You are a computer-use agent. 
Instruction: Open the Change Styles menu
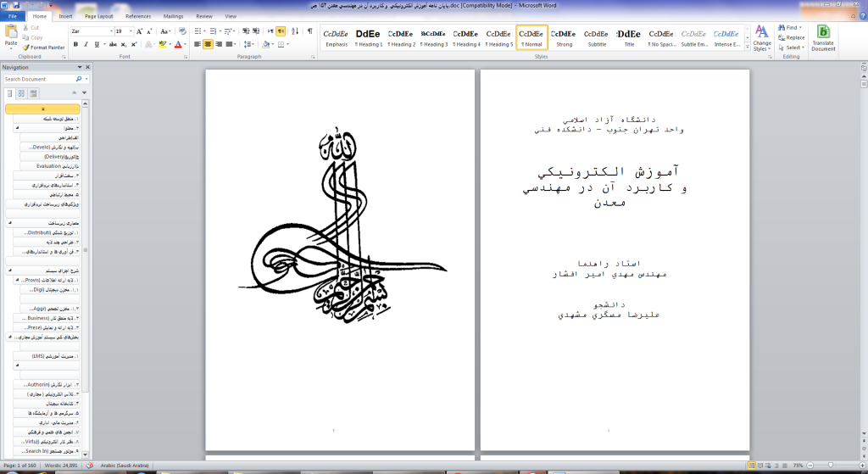pos(762,39)
